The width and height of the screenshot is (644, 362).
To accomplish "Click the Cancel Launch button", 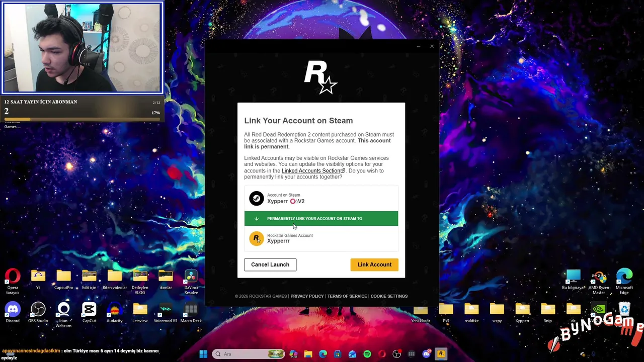I will click(x=270, y=264).
